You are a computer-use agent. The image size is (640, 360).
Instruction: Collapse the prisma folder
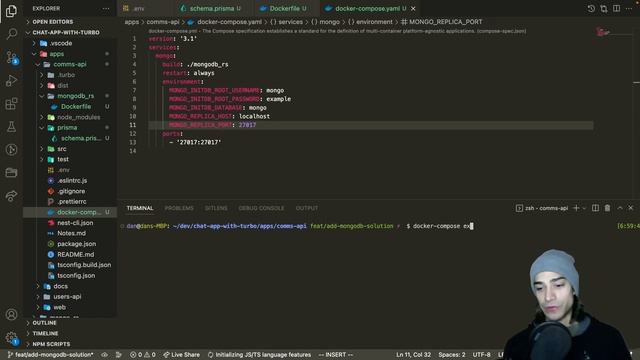67,128
